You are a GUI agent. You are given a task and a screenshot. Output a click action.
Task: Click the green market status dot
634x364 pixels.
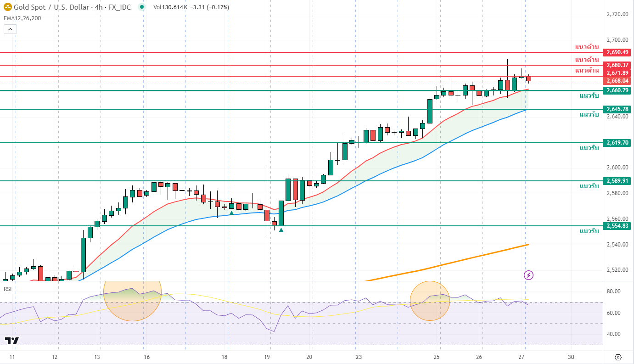[141, 7]
